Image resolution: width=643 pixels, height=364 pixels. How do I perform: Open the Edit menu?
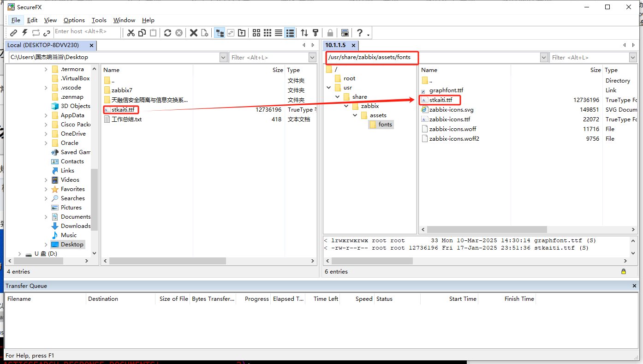pyautogui.click(x=32, y=20)
